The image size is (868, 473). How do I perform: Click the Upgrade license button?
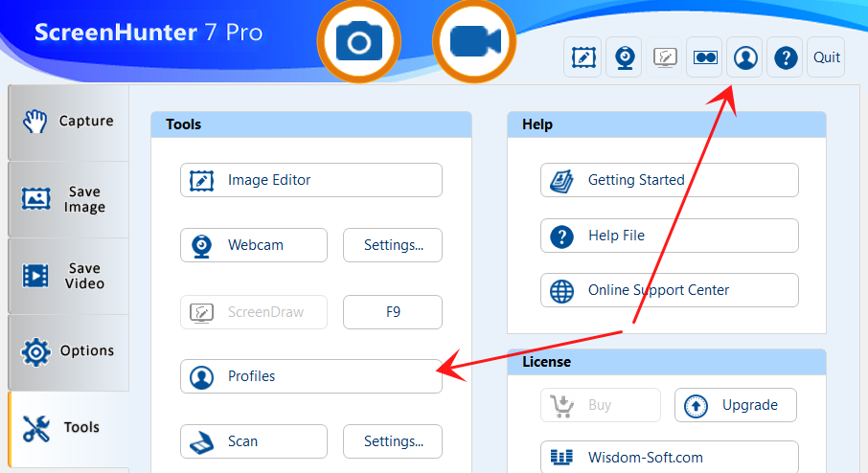[x=736, y=405]
